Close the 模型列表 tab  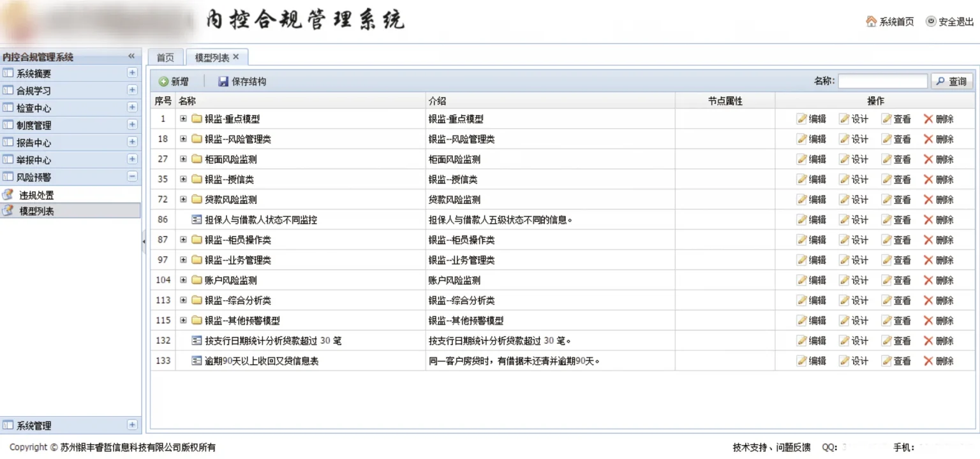pos(236,57)
